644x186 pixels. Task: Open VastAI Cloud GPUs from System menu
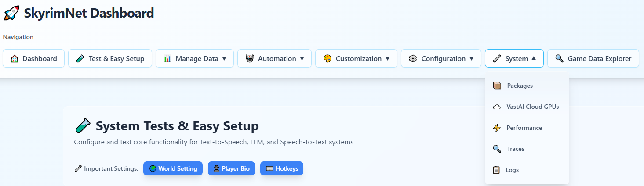coord(532,107)
